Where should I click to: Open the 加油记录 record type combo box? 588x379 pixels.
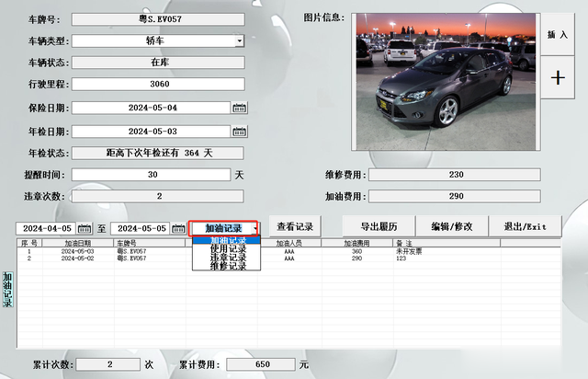[x=223, y=228]
